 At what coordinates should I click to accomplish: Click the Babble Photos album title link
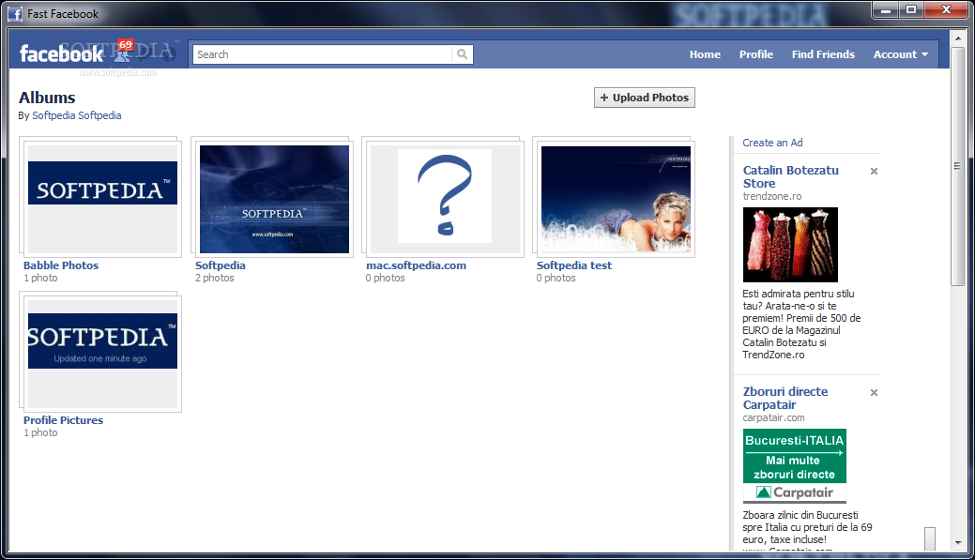pyautogui.click(x=61, y=265)
